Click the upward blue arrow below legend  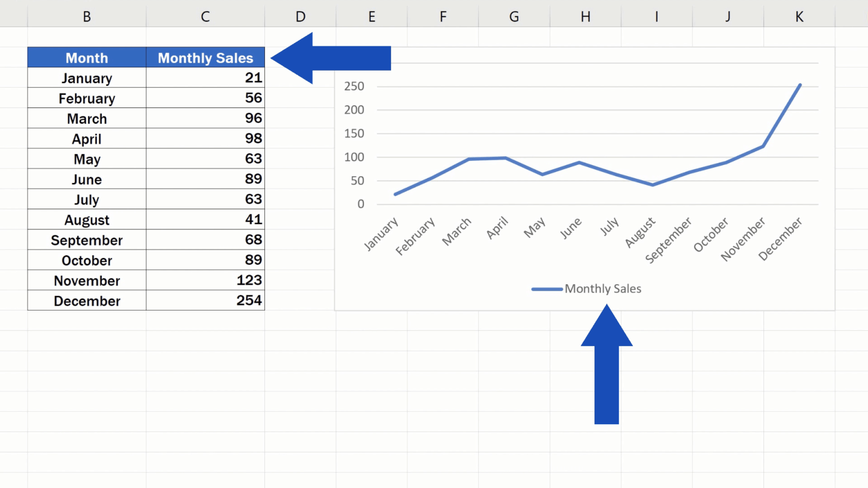point(606,367)
